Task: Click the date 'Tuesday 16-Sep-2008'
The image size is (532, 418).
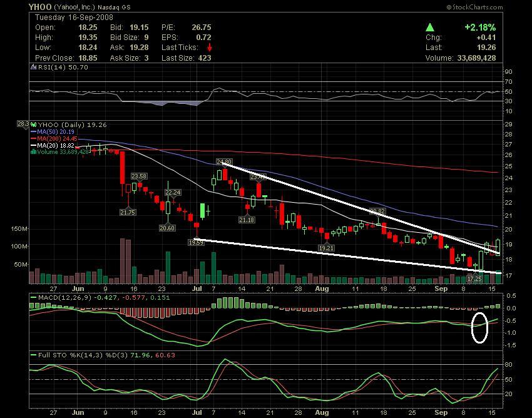Action: click(x=74, y=18)
